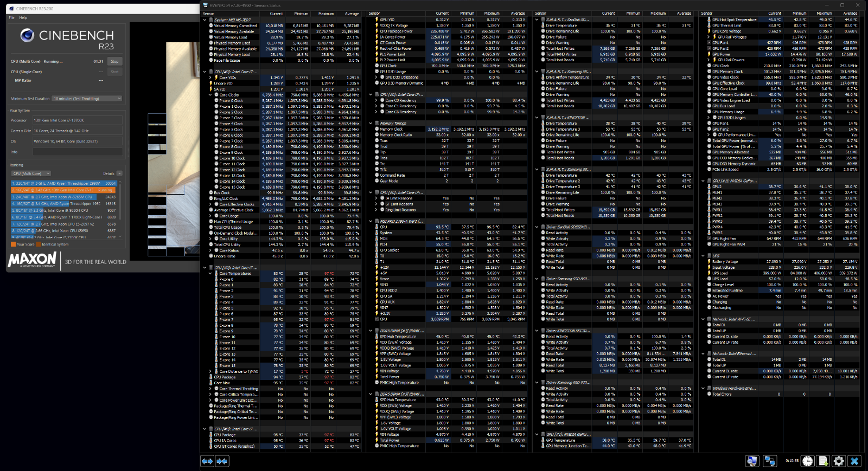The width and height of the screenshot is (868, 471).
Task: Stop the multi core test
Action: 114,61
